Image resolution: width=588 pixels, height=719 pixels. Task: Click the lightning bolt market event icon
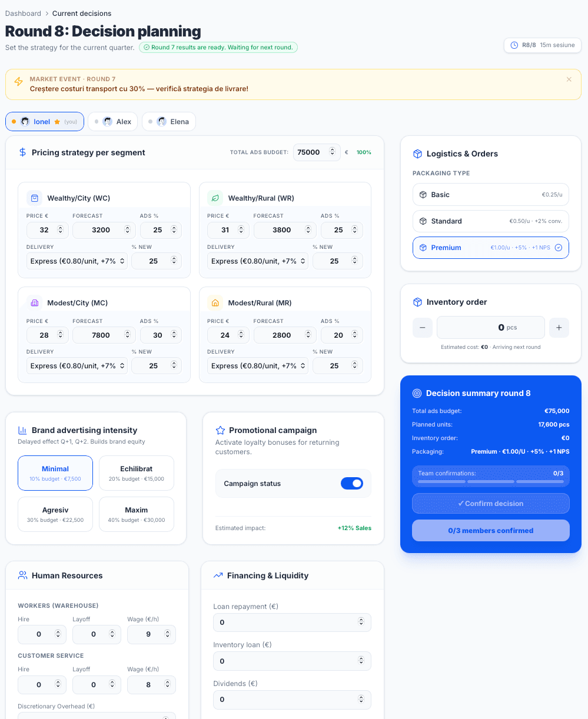point(19,82)
